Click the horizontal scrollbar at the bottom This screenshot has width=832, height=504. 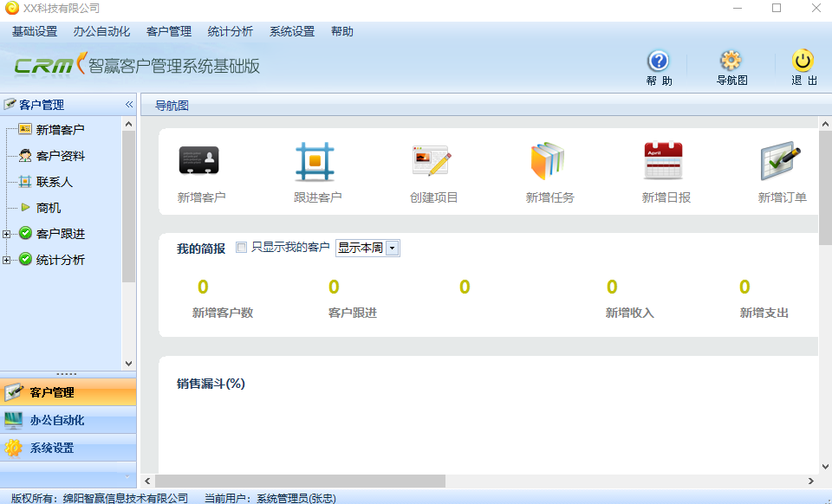pos(299,481)
